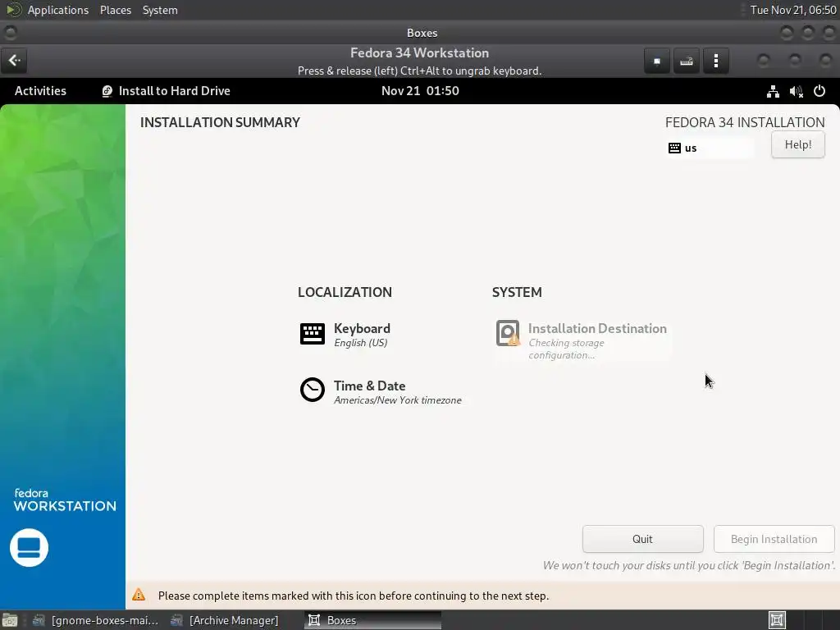Click the workspace switcher icon at the bottom right
Screen dimensions: 840x630
778,620
